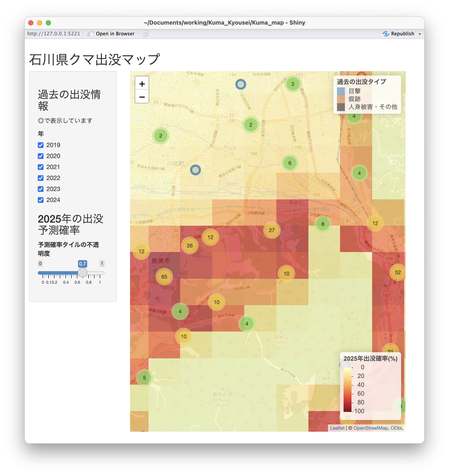Open the cluster marker labeled 65
This screenshot has width=449, height=476.
[164, 277]
